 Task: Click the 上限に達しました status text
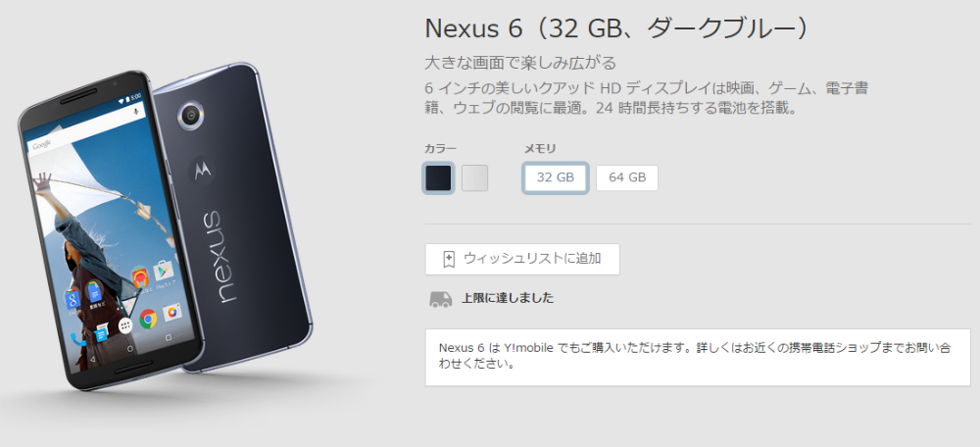pyautogui.click(x=508, y=298)
